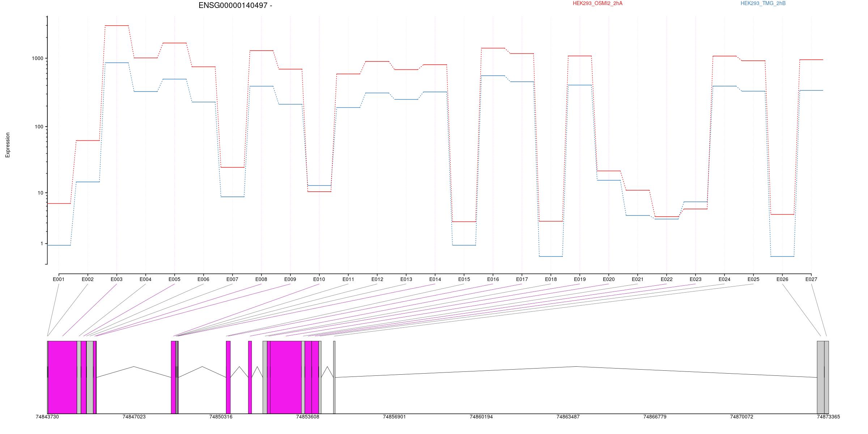Click the 100 y-axis tick label
The image size is (868, 434).
pos(39,127)
